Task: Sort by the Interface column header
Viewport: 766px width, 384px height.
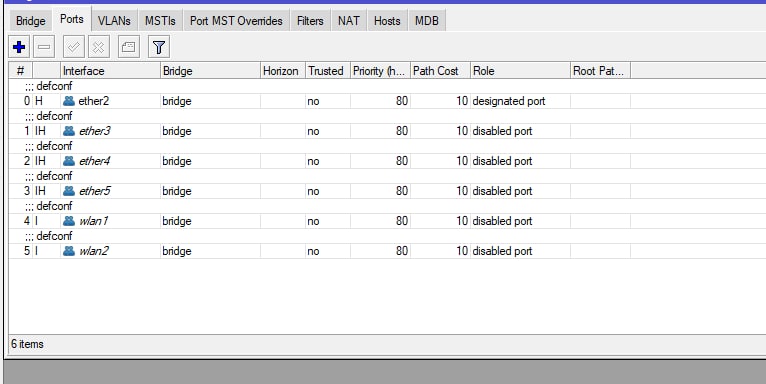Action: (x=110, y=71)
